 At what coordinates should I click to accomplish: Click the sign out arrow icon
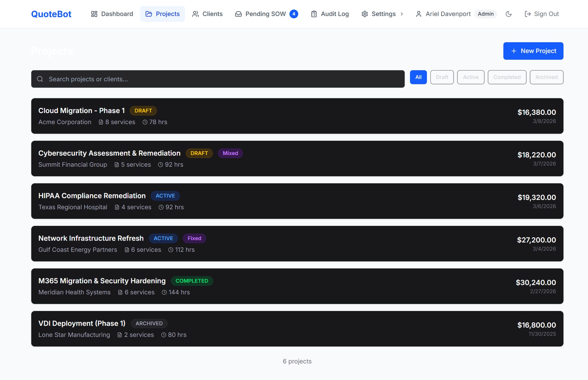(528, 14)
